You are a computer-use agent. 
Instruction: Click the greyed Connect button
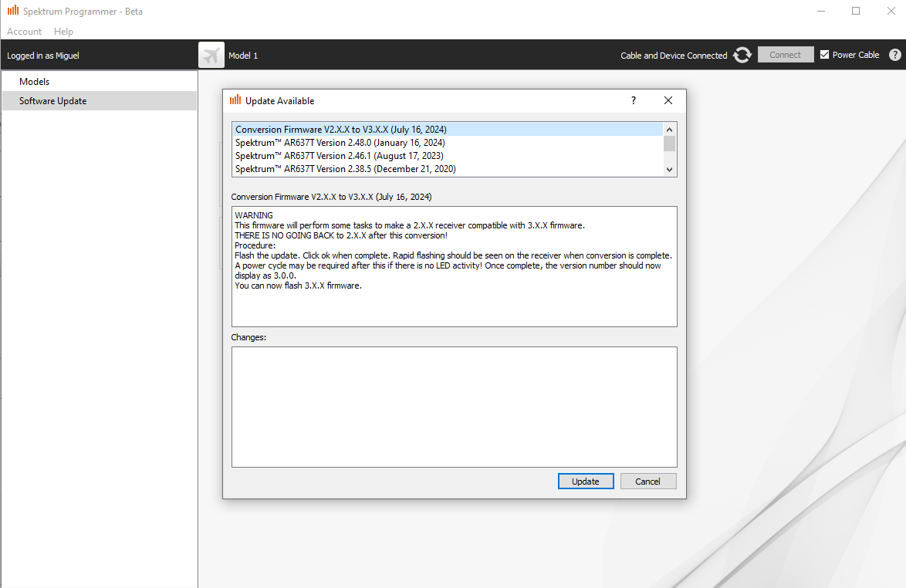(x=785, y=55)
